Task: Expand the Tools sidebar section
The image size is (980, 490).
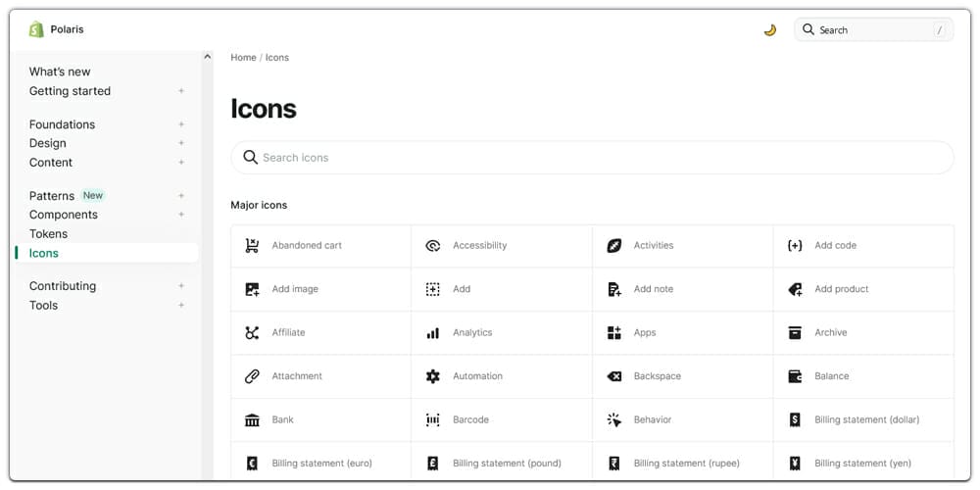Action: click(181, 306)
